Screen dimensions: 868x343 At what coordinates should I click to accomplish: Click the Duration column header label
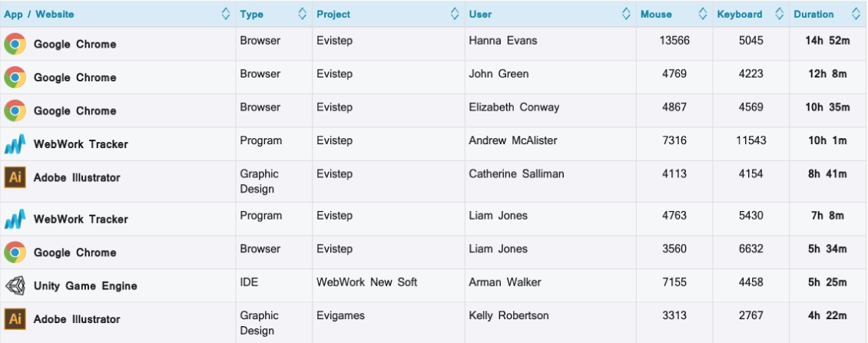(x=813, y=15)
